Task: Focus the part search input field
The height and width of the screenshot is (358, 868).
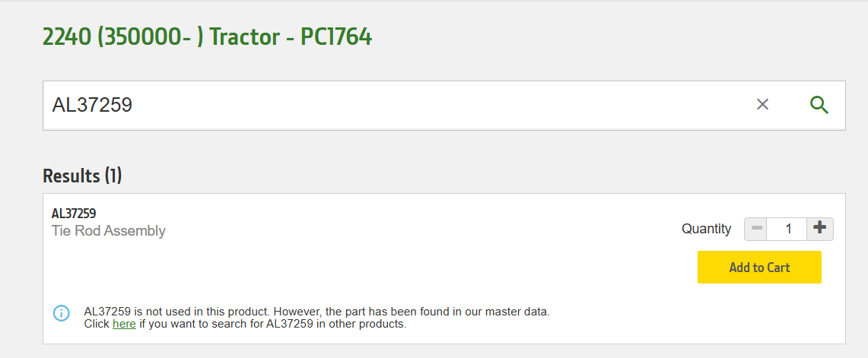Action: [380, 105]
